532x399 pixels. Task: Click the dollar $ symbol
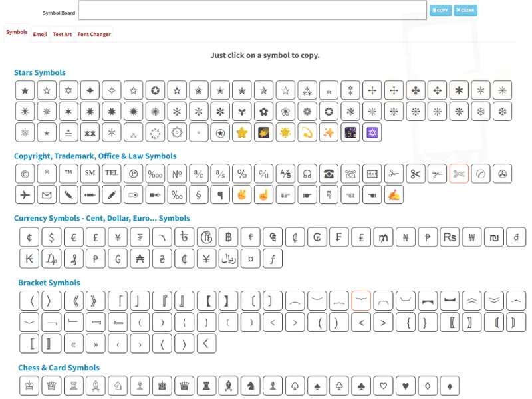[51, 237]
